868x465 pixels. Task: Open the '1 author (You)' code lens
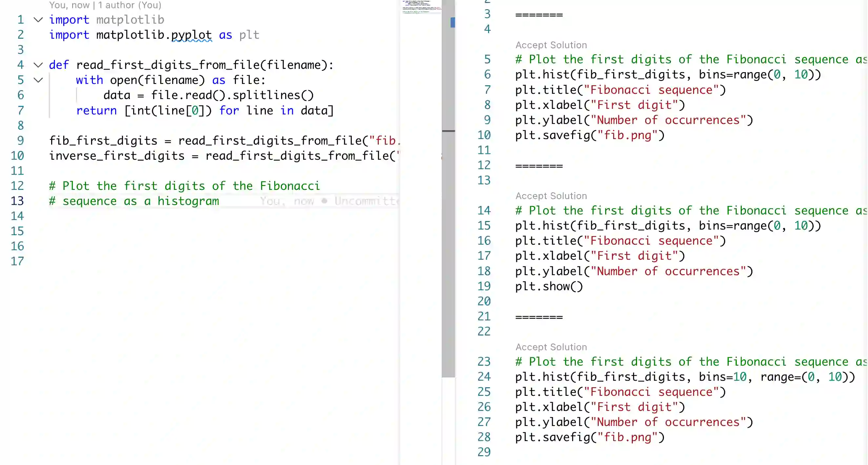[x=130, y=5]
